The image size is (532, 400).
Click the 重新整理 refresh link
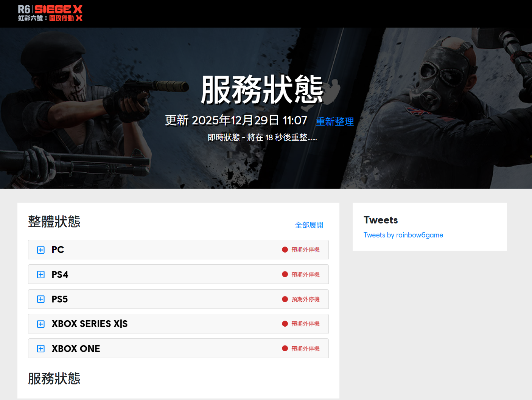tap(334, 122)
